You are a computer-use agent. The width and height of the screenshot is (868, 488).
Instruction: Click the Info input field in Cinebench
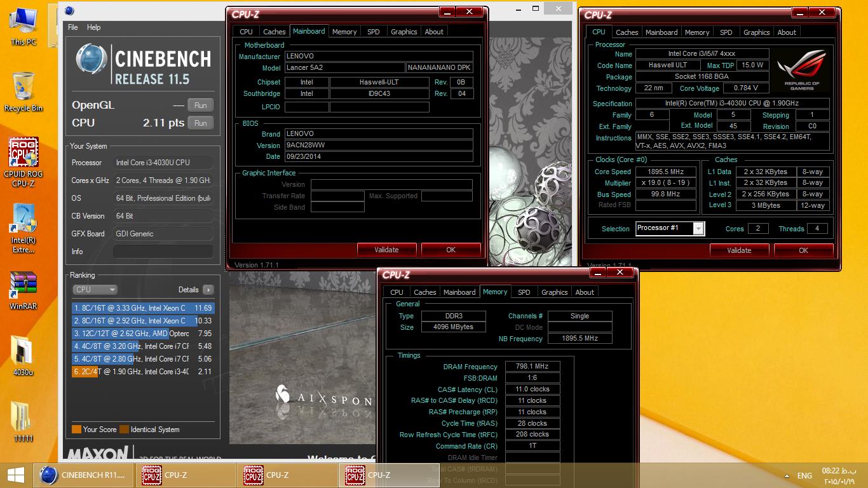[x=163, y=252]
